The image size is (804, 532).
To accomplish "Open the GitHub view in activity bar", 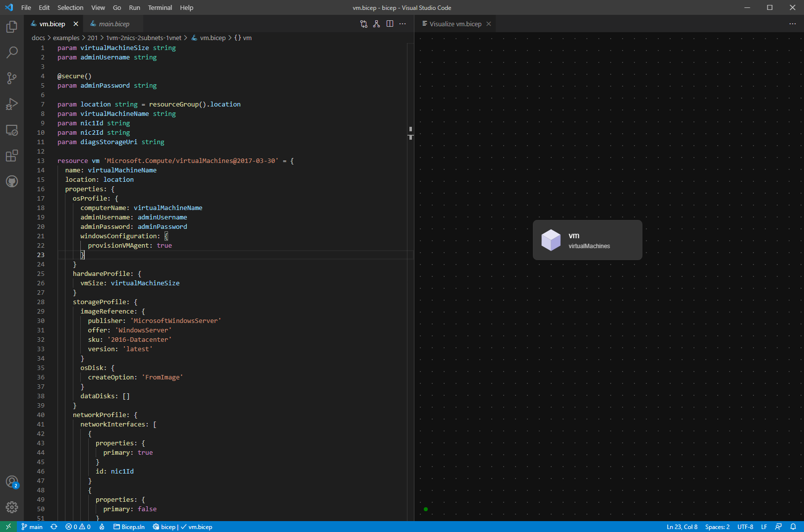I will point(12,181).
